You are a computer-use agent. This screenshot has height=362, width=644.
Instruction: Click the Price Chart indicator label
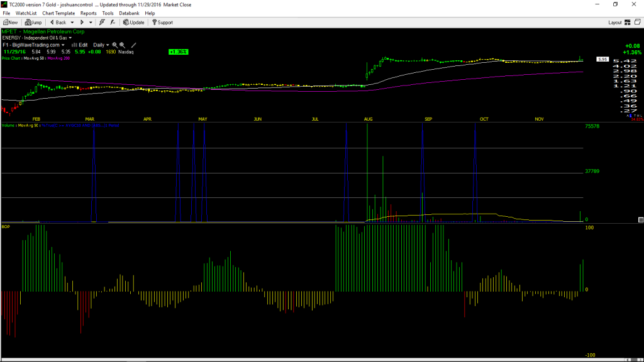coord(11,58)
